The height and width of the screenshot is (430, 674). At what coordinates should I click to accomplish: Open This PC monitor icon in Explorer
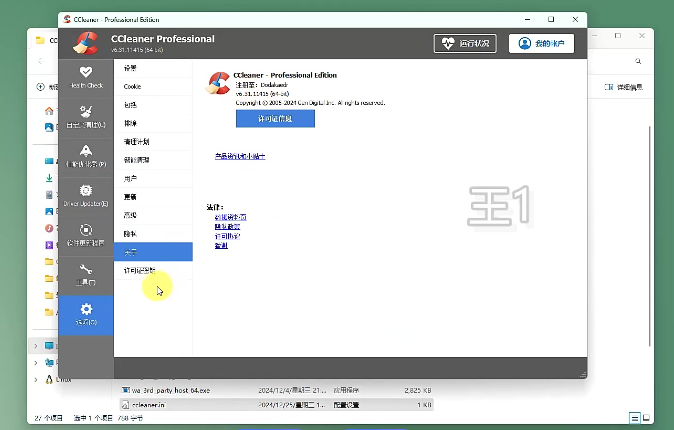coord(49,346)
